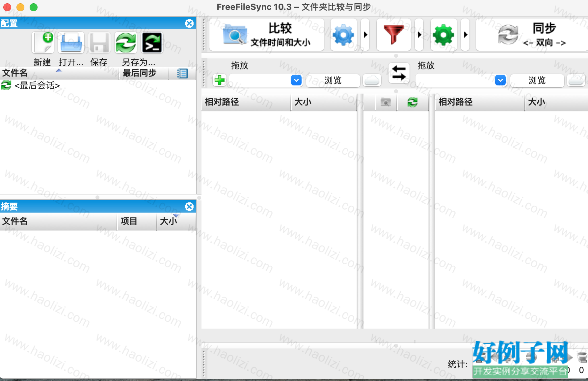Save as a sync GUI job icon
The width and height of the screenshot is (588, 381).
[x=125, y=43]
